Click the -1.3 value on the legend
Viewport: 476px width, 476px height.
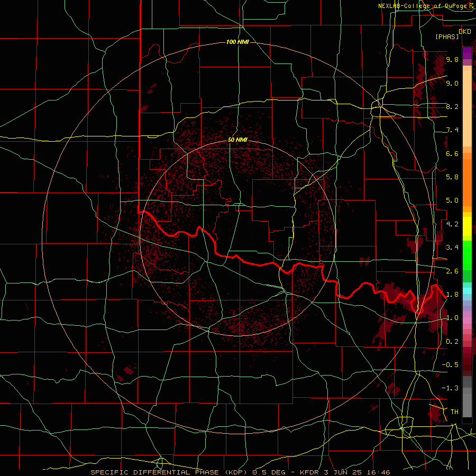[450, 388]
